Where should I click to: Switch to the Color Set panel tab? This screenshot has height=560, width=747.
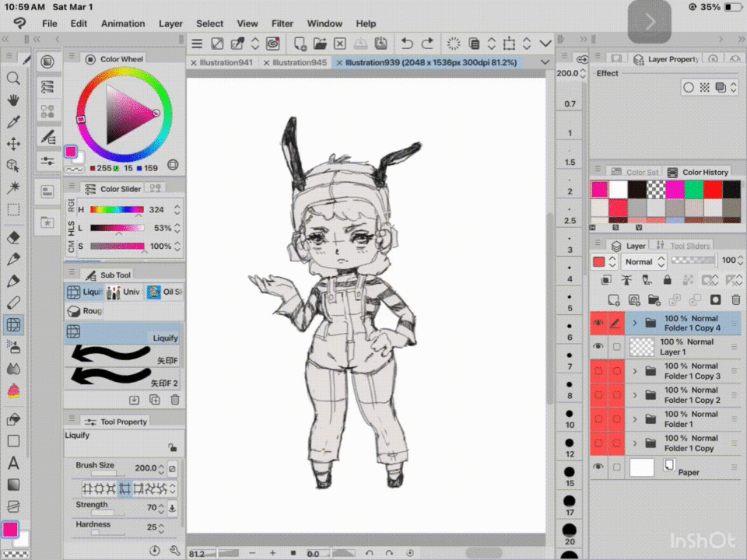click(642, 173)
